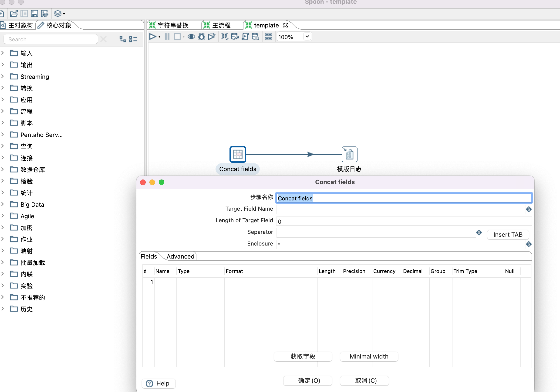The image size is (560, 392).
Task: Switch to the Advanced tab in the dialog
Action: coord(180,256)
